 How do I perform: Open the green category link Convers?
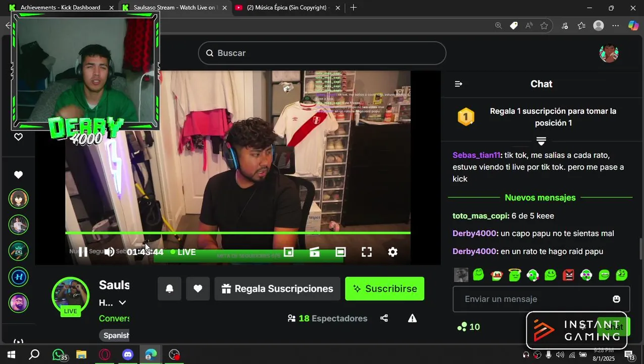click(x=114, y=318)
